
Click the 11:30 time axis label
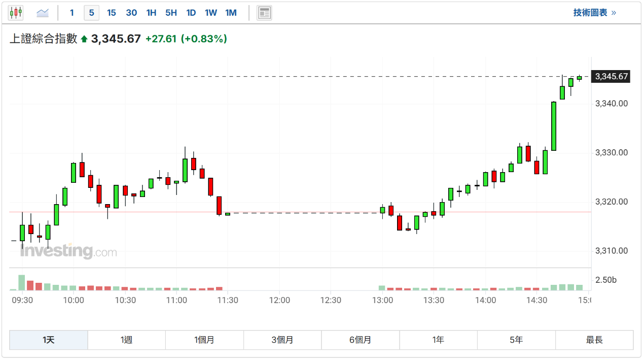pyautogui.click(x=228, y=301)
